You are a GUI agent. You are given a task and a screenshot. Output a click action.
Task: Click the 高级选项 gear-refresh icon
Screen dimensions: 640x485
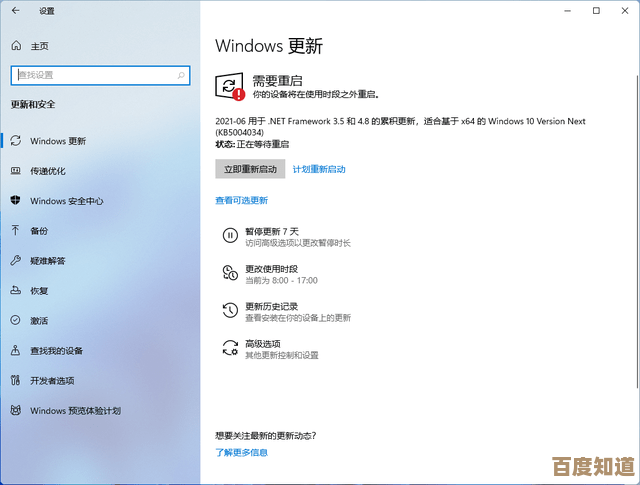click(230, 348)
